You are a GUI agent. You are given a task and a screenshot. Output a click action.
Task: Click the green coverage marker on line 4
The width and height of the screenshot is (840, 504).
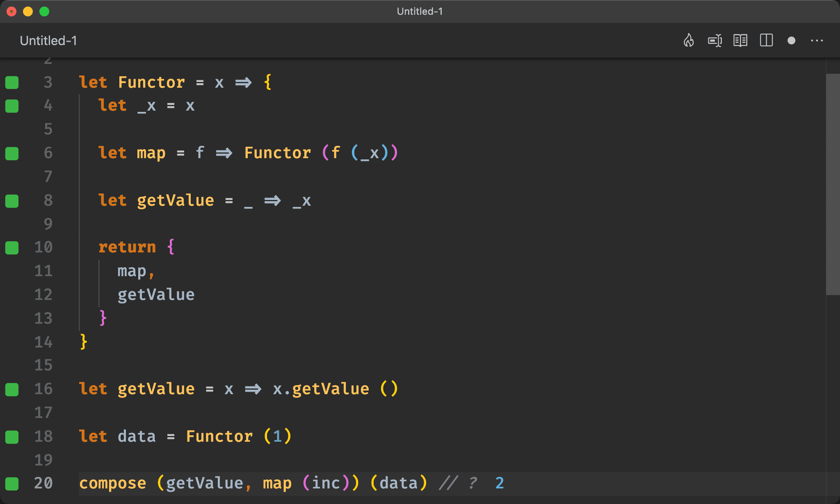(12, 106)
